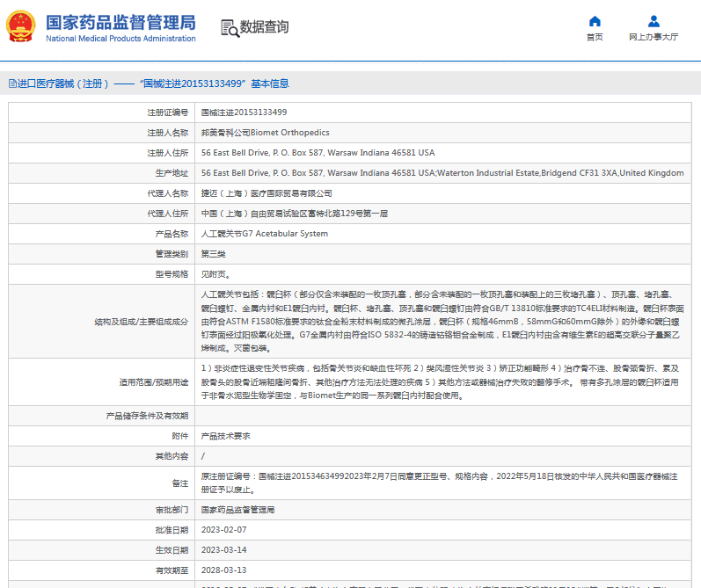This screenshot has width=701, height=588.
Task: Open the online service hall user icon
Action: click(x=654, y=21)
